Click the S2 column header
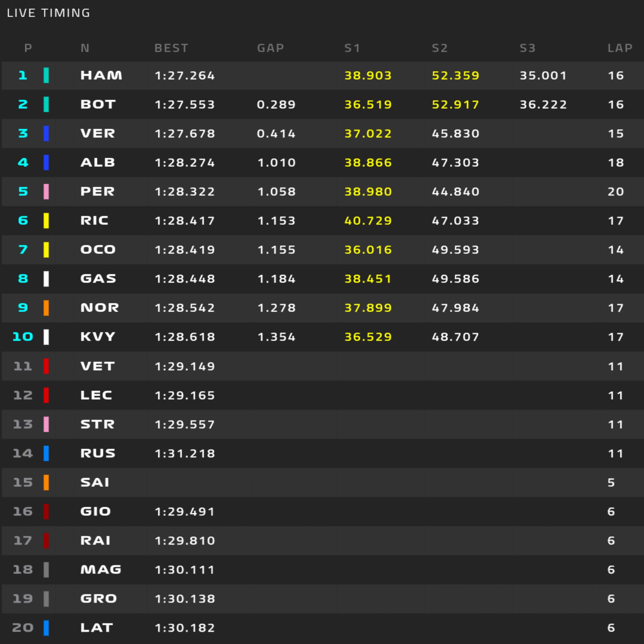Viewport: 644px width, 644px height. (440, 48)
